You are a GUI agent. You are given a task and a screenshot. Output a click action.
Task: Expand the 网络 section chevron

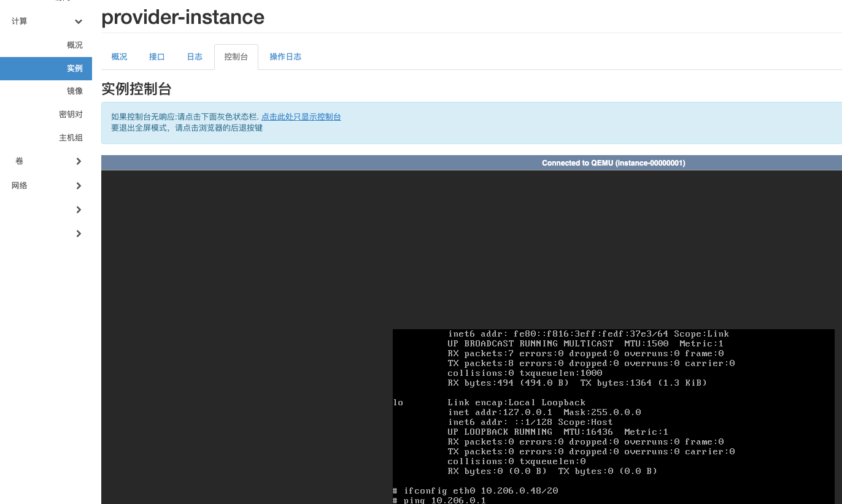click(x=79, y=186)
